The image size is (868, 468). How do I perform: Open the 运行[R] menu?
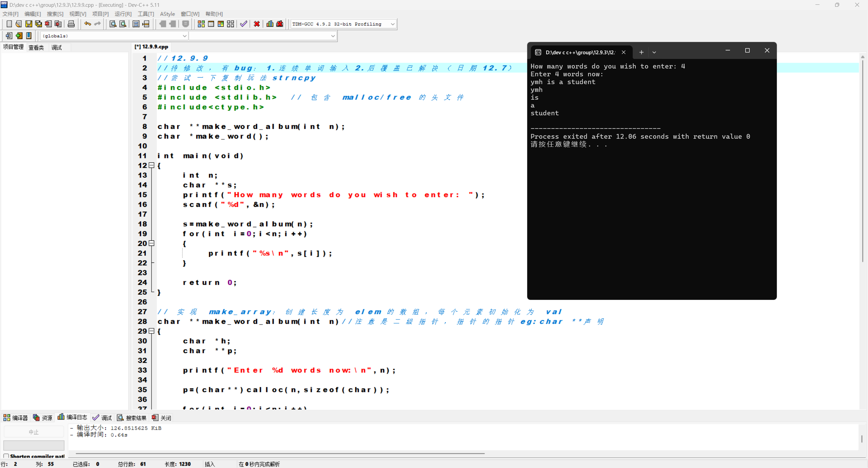pyautogui.click(x=123, y=14)
